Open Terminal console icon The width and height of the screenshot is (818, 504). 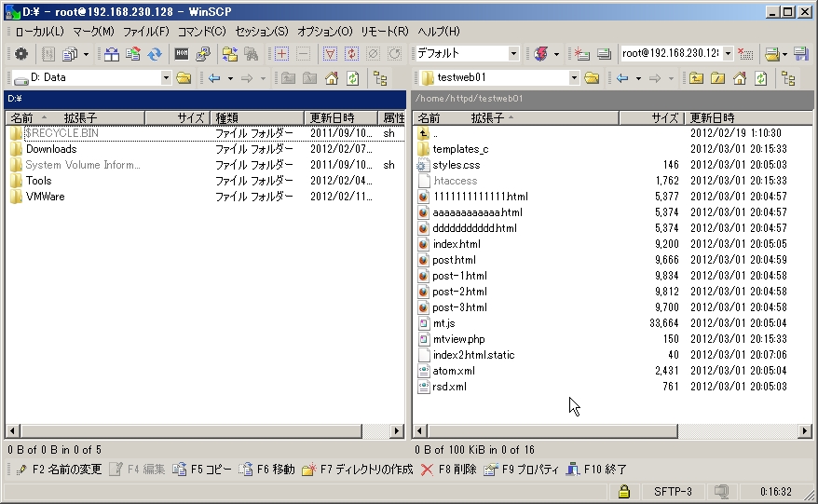coord(182,54)
